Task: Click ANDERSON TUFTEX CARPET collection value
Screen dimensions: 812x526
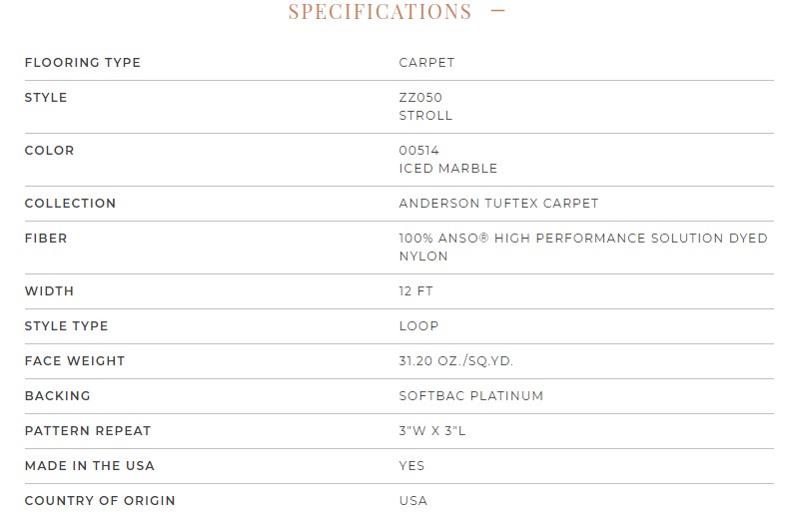Action: [498, 203]
